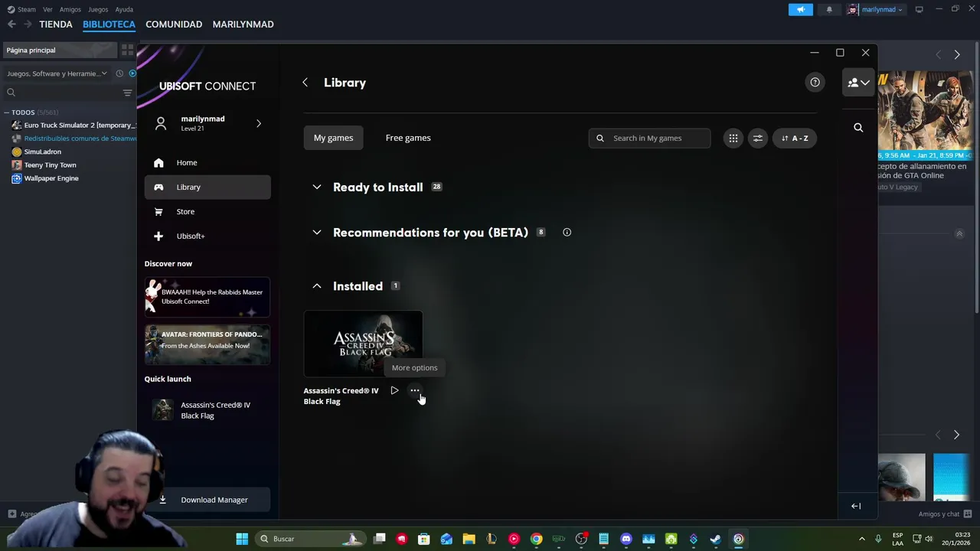
Task: Collapse the TODOS category in Steam
Action: coord(7,112)
